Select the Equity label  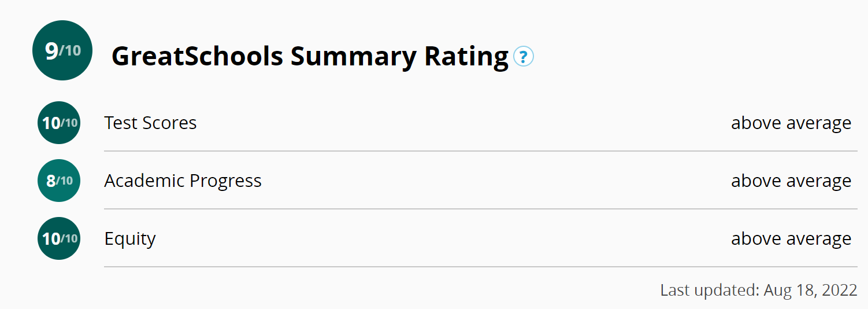tap(130, 238)
